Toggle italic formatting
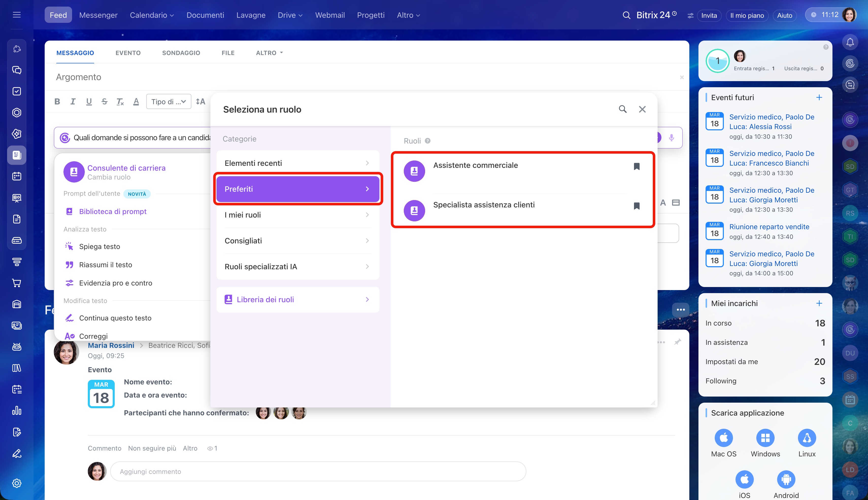Screen dimensions: 868x500 (73, 101)
